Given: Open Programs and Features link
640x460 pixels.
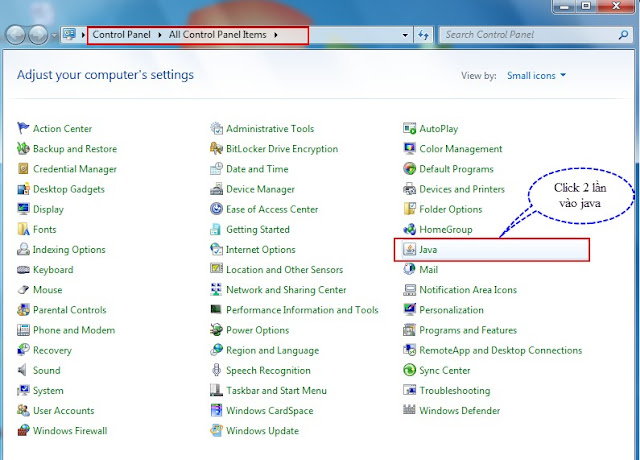Looking at the screenshot, I should (x=468, y=330).
